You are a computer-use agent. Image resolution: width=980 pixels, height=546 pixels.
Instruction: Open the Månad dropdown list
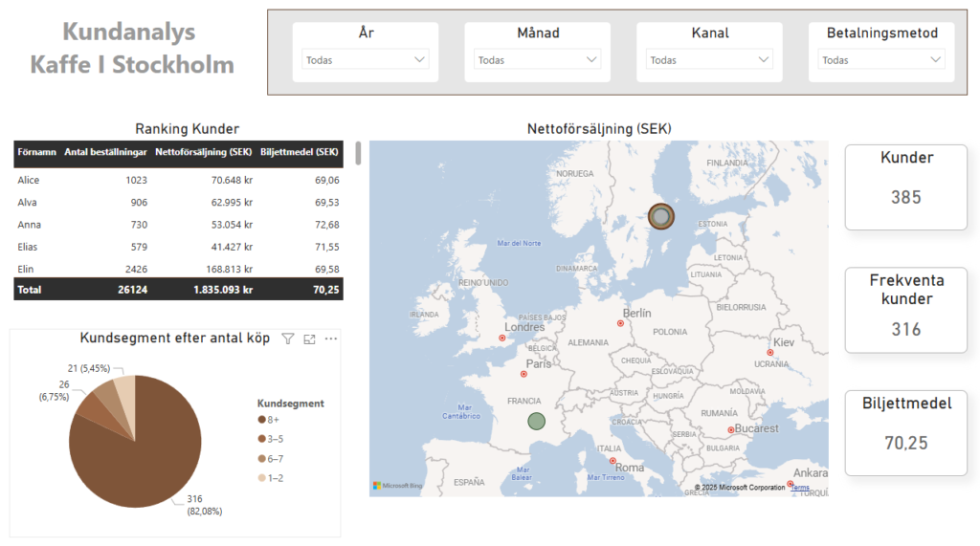click(537, 60)
